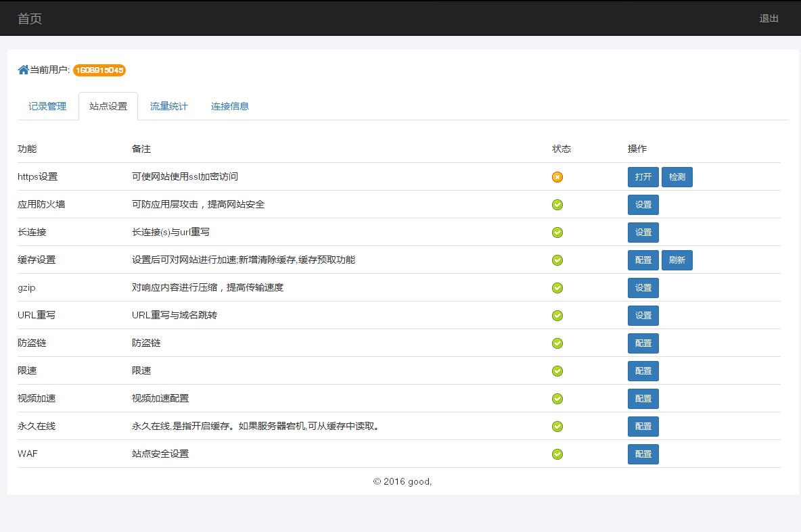Screen dimensions: 801x532
Task: Click the orange user badge 1608915045
Action: click(x=99, y=70)
